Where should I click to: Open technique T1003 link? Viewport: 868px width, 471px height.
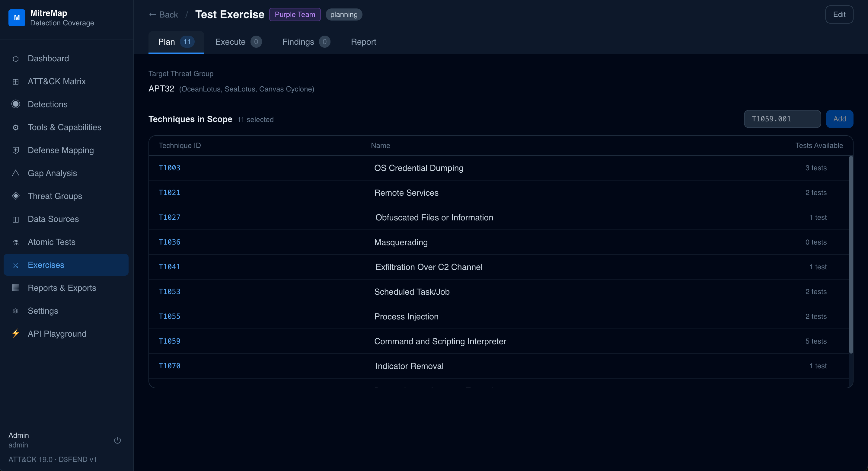[x=170, y=168]
